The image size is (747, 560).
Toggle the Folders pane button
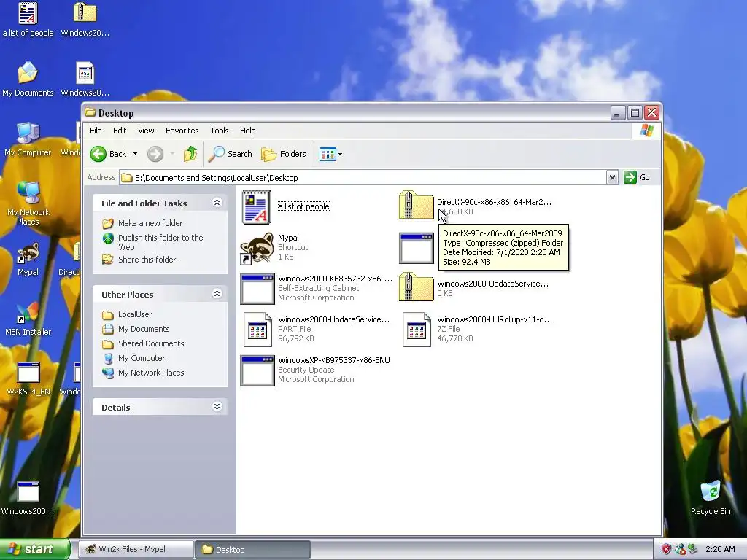(284, 154)
